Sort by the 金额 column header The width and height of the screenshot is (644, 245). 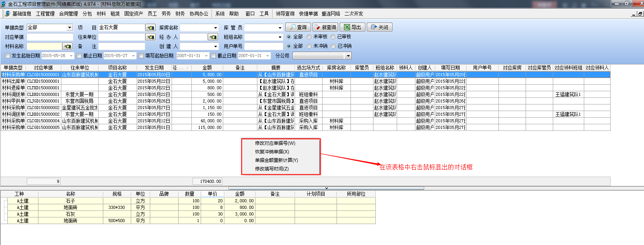point(207,68)
